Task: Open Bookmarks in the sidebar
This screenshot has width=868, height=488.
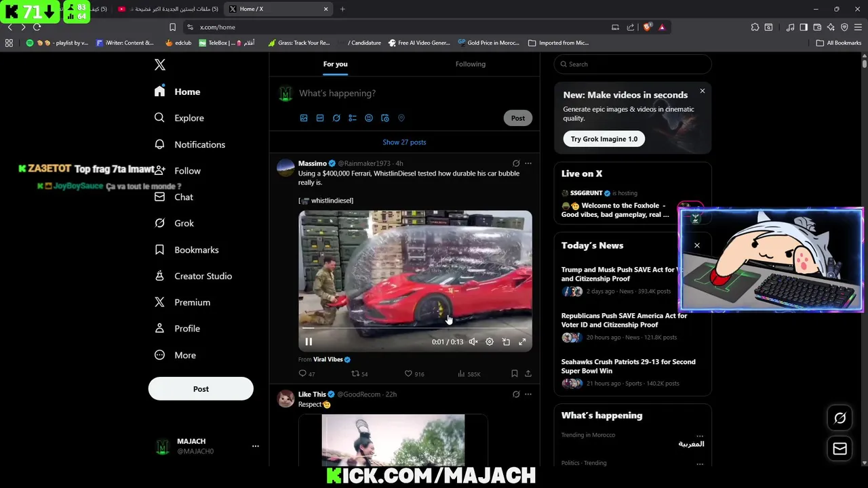Action: [186, 250]
